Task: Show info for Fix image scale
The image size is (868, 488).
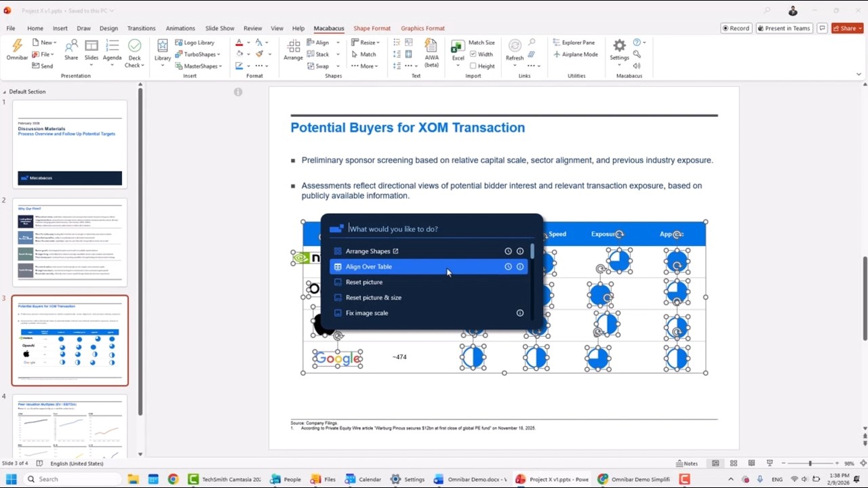Action: (x=520, y=313)
